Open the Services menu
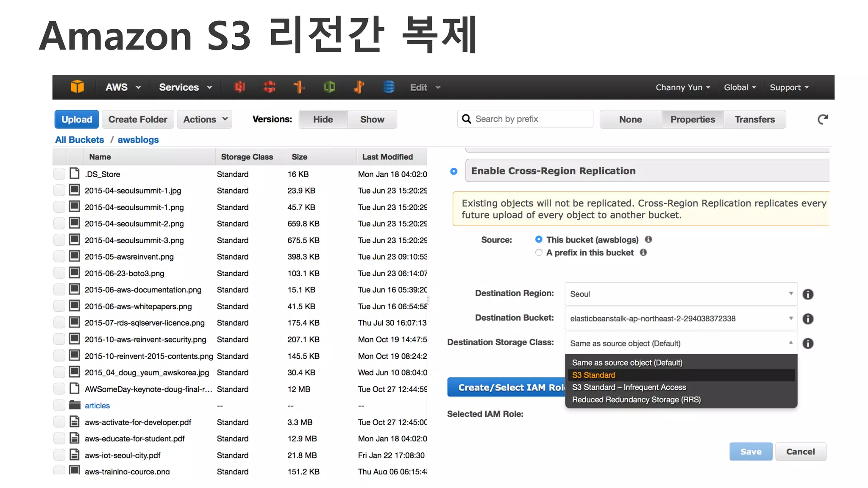868x488 pixels. pyautogui.click(x=185, y=87)
